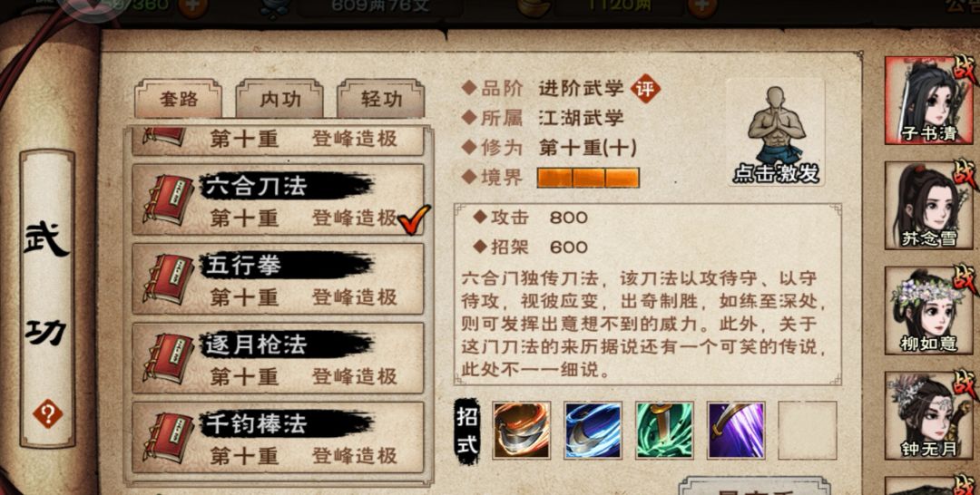Tap the plus icon beside 1120两
This screenshot has height=495, width=980.
(702, 6)
